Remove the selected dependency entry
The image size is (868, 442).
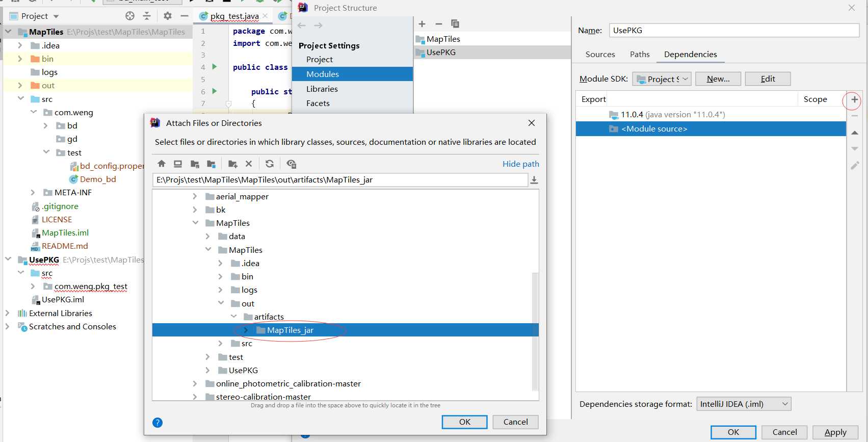(x=855, y=116)
